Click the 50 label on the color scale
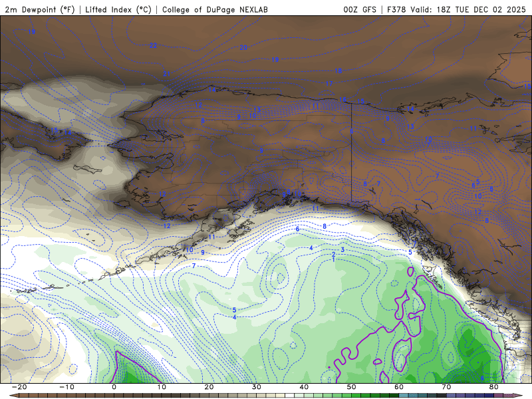 click(352, 387)
